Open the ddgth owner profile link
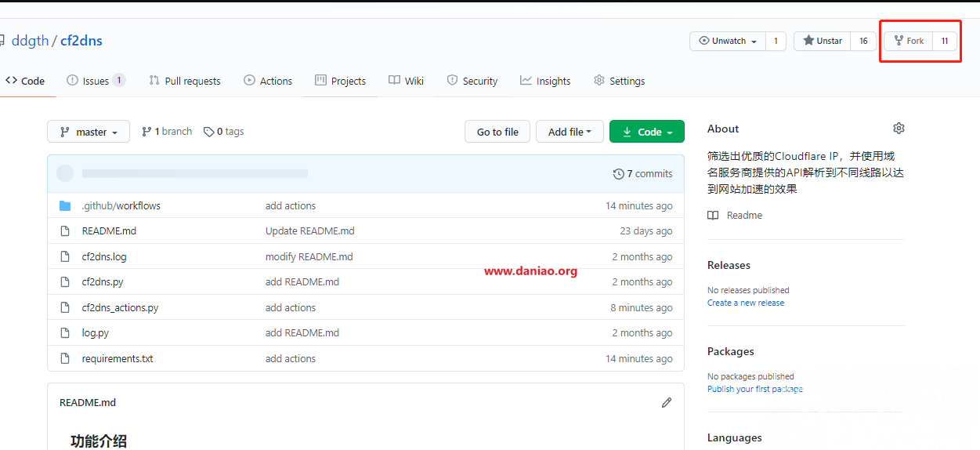The height and width of the screenshot is (450, 980). point(30,41)
